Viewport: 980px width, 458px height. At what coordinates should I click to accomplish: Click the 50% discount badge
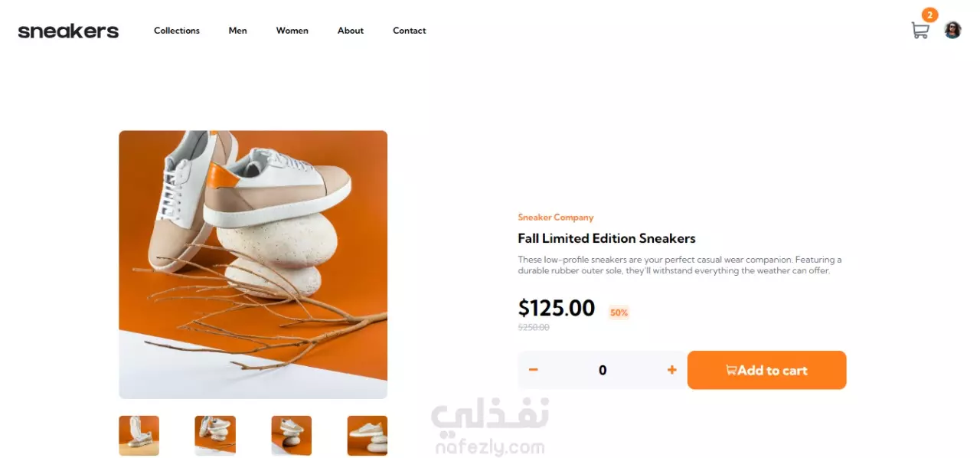(619, 312)
